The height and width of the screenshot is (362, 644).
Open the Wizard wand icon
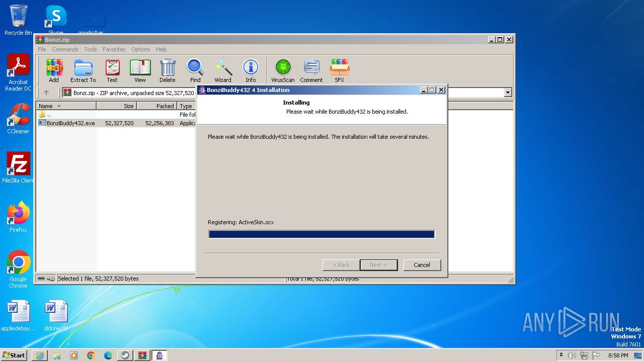pyautogui.click(x=223, y=70)
